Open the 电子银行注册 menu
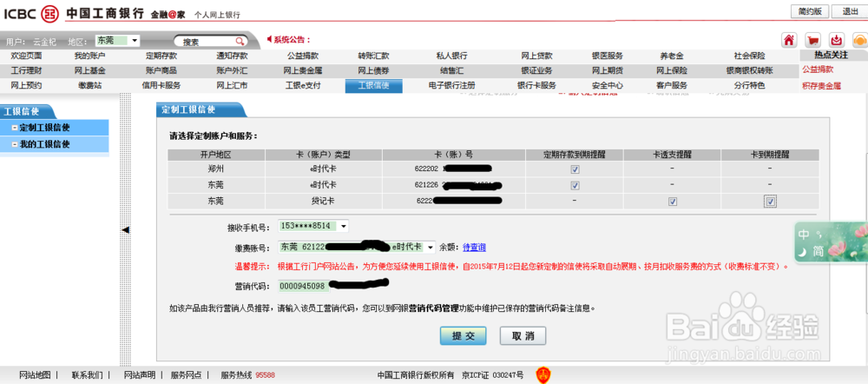The image size is (868, 384). tap(451, 86)
